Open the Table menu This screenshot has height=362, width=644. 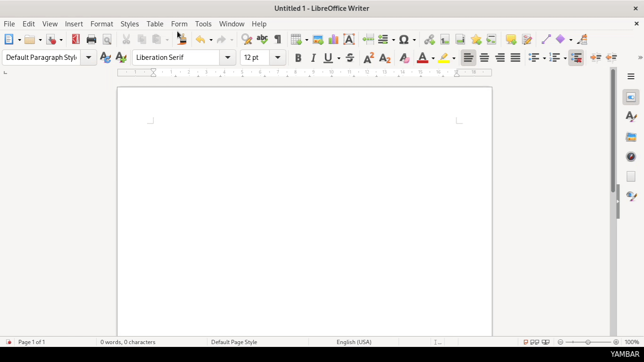155,24
